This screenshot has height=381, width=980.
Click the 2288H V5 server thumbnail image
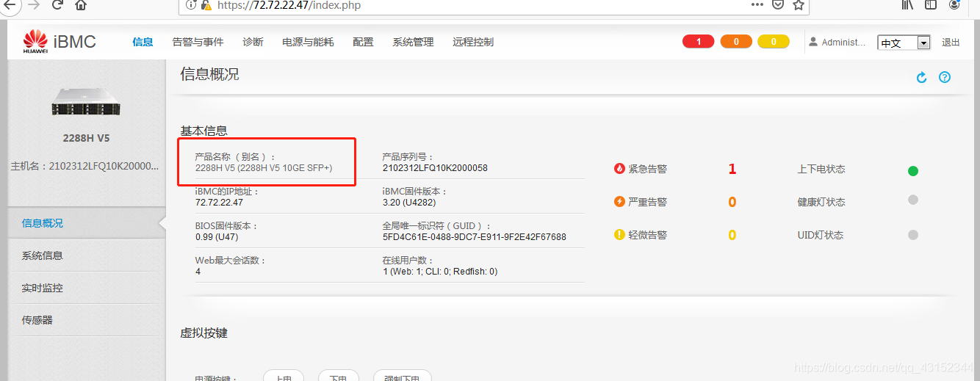pyautogui.click(x=86, y=101)
